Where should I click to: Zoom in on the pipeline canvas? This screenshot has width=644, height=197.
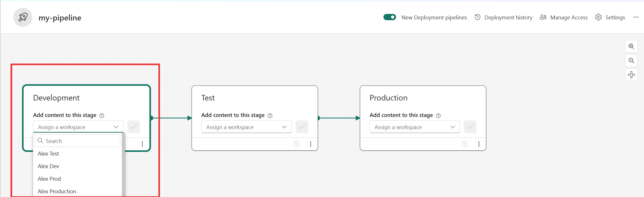click(x=631, y=46)
